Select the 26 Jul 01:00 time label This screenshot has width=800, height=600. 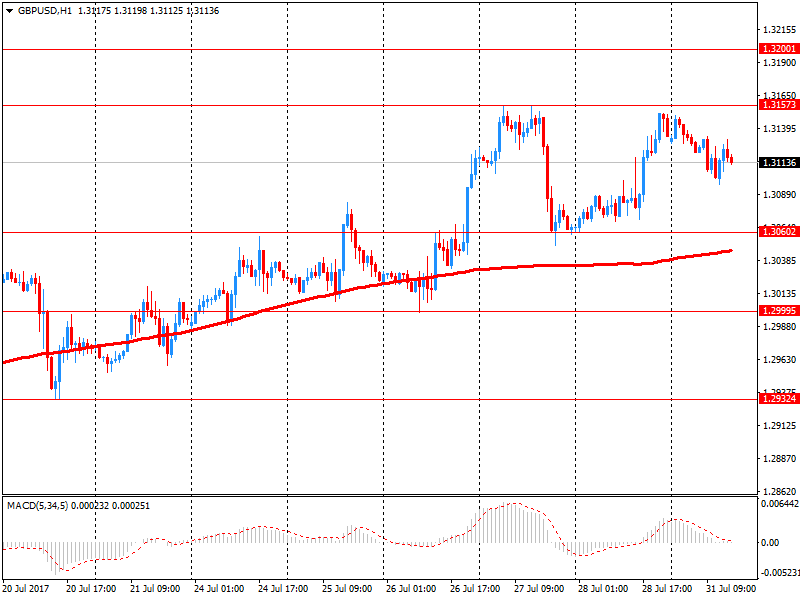(x=411, y=589)
